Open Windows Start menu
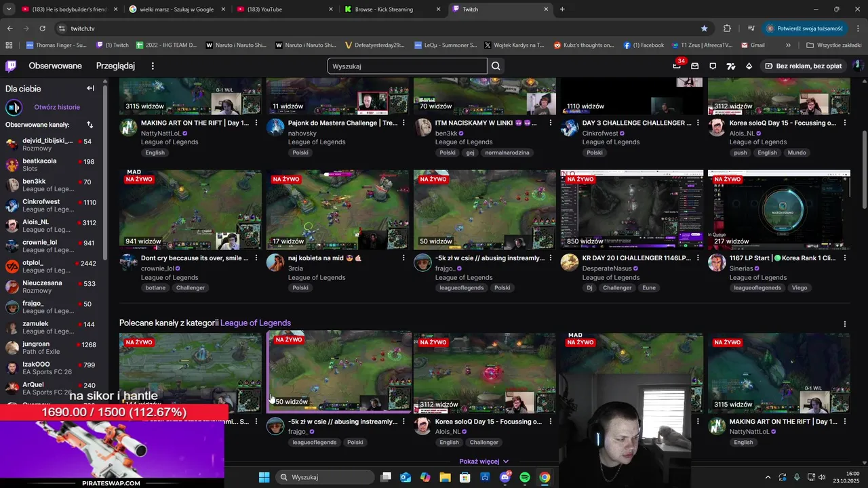868x488 pixels. (264, 477)
